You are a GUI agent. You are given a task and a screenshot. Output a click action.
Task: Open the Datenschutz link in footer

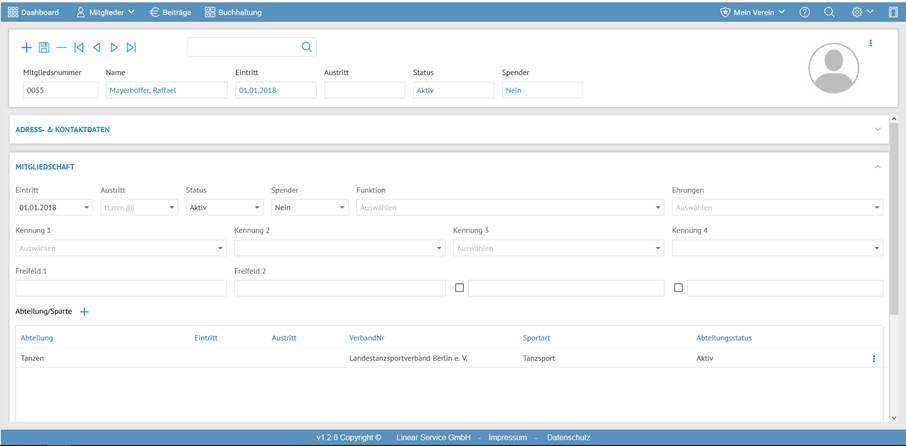click(568, 437)
